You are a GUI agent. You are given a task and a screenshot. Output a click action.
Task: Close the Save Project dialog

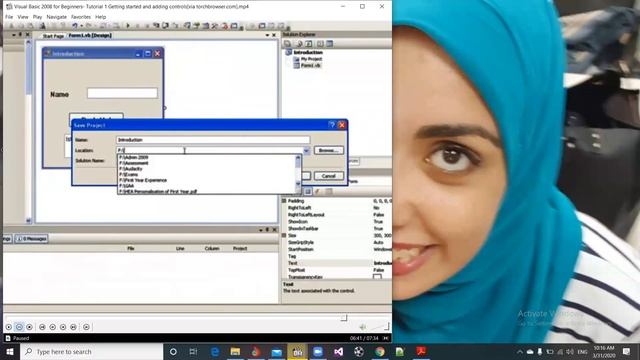342,125
